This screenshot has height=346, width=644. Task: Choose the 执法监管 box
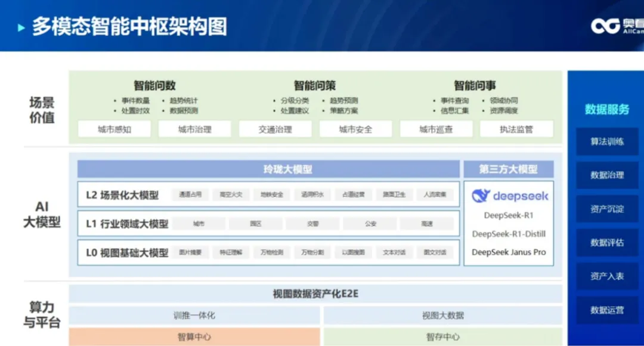click(x=516, y=129)
